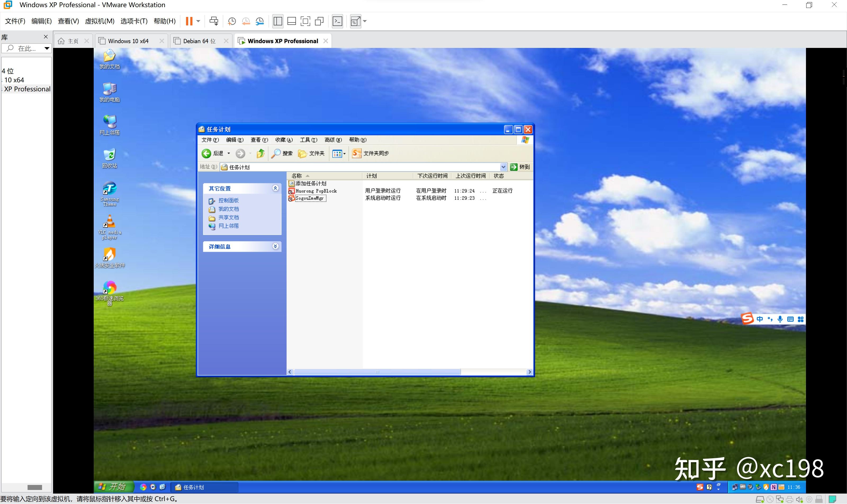847x504 pixels.
Task: Switch to the 主页 home tab
Action: coord(73,41)
